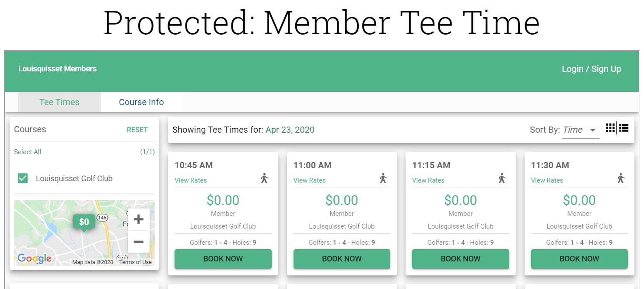Click walking icon on 11:00 AM card
644x289 pixels.
click(383, 178)
